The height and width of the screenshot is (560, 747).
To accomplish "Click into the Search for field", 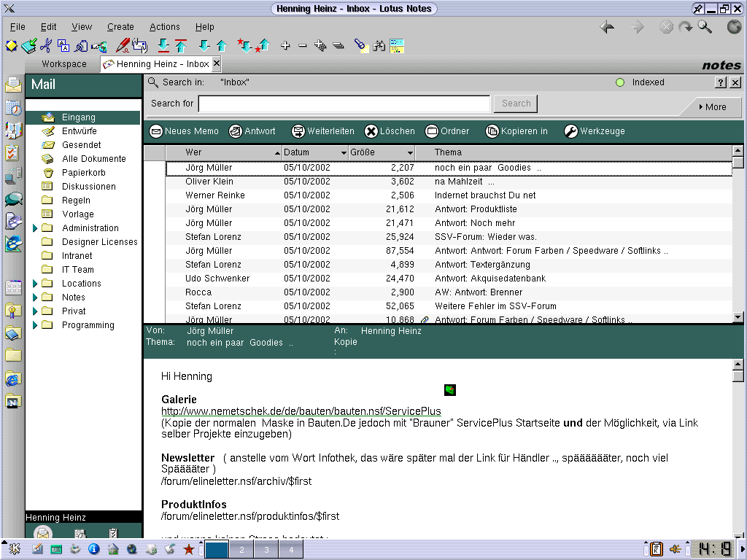I will coord(344,104).
